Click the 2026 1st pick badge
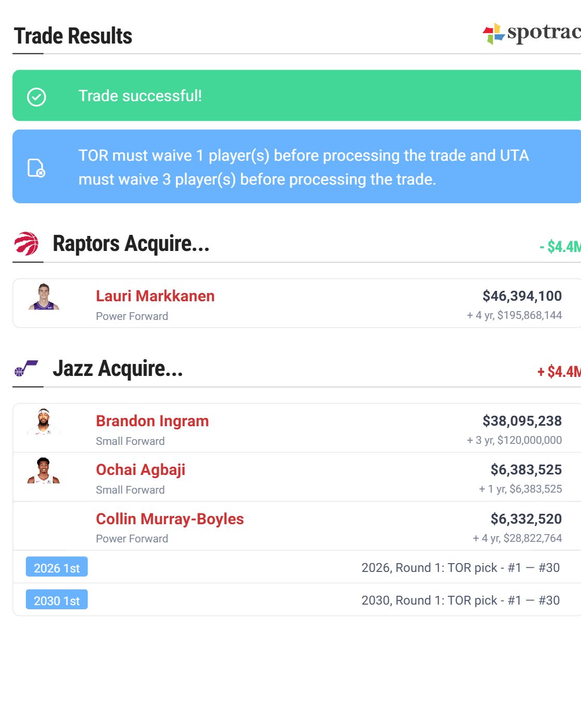 tap(56, 567)
